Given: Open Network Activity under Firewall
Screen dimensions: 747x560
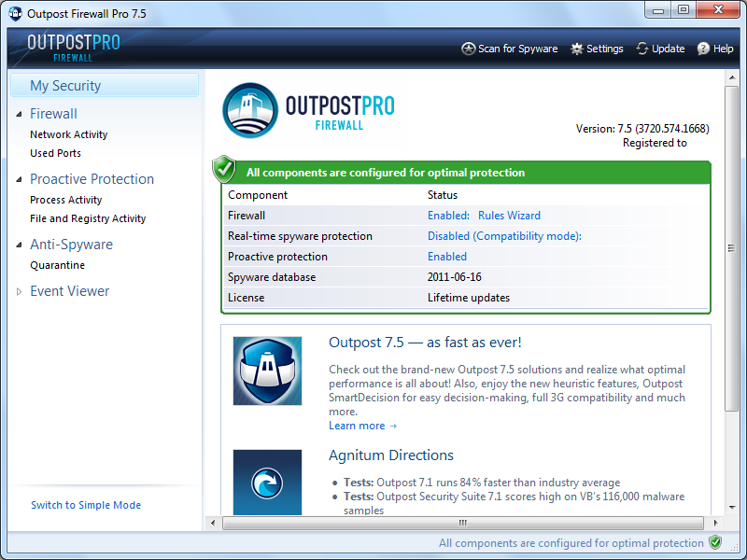Looking at the screenshot, I should 68,134.
